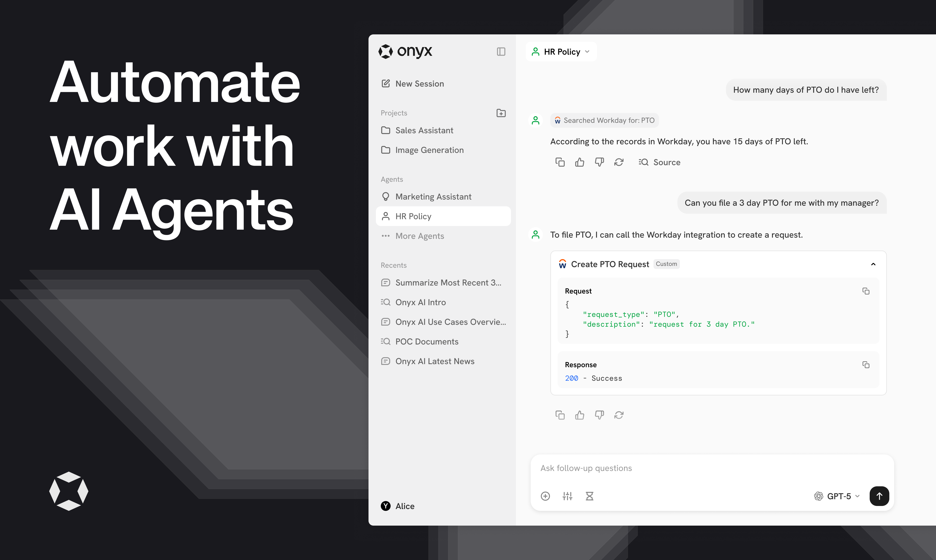Image resolution: width=936 pixels, height=560 pixels.
Task: Start a New Session
Action: 419,84
